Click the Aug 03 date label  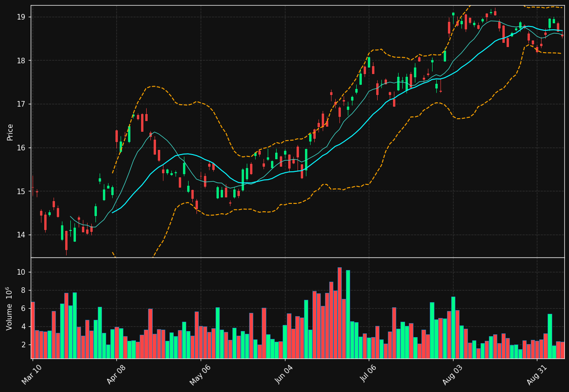[x=453, y=374]
